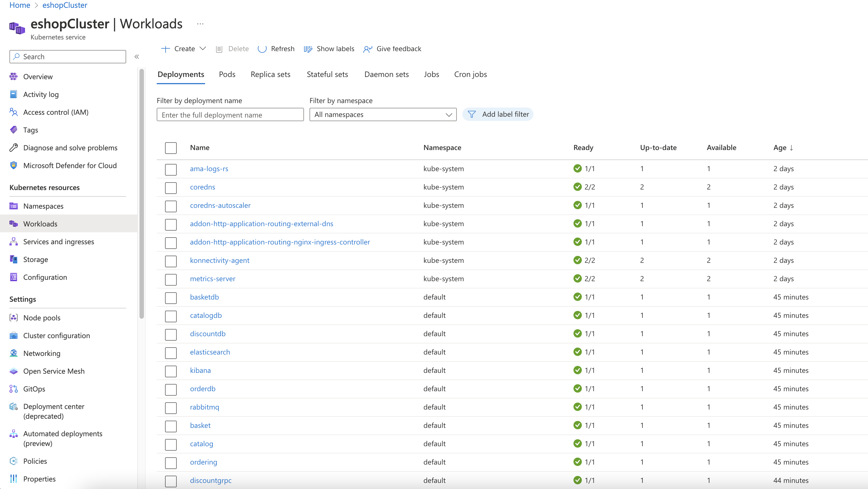Switch to the Pods tab
The height and width of the screenshot is (489, 868).
pyautogui.click(x=227, y=74)
